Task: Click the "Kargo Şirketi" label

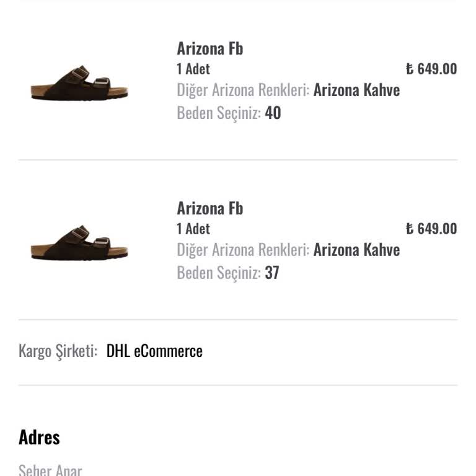Action: (58, 351)
